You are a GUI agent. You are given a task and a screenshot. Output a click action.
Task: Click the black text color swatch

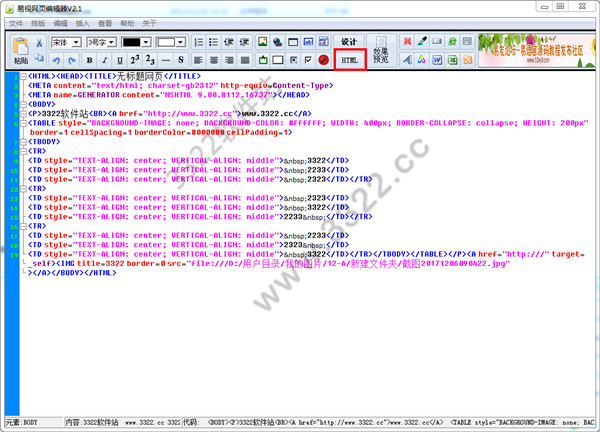131,42
